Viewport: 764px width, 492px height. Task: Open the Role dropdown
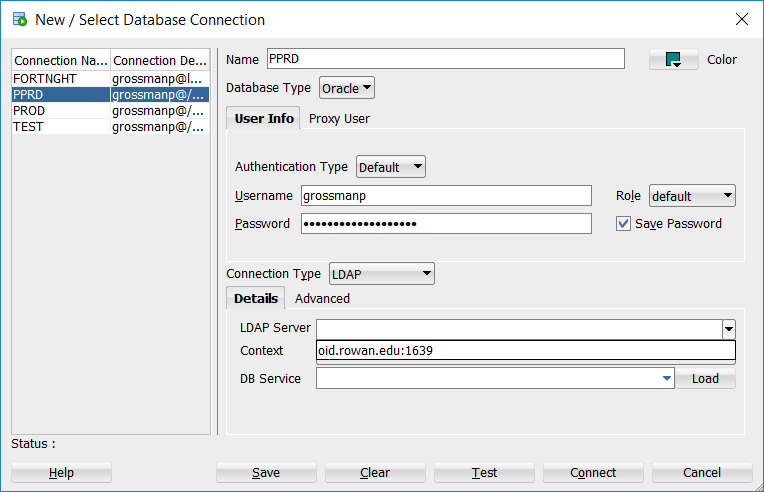point(692,196)
